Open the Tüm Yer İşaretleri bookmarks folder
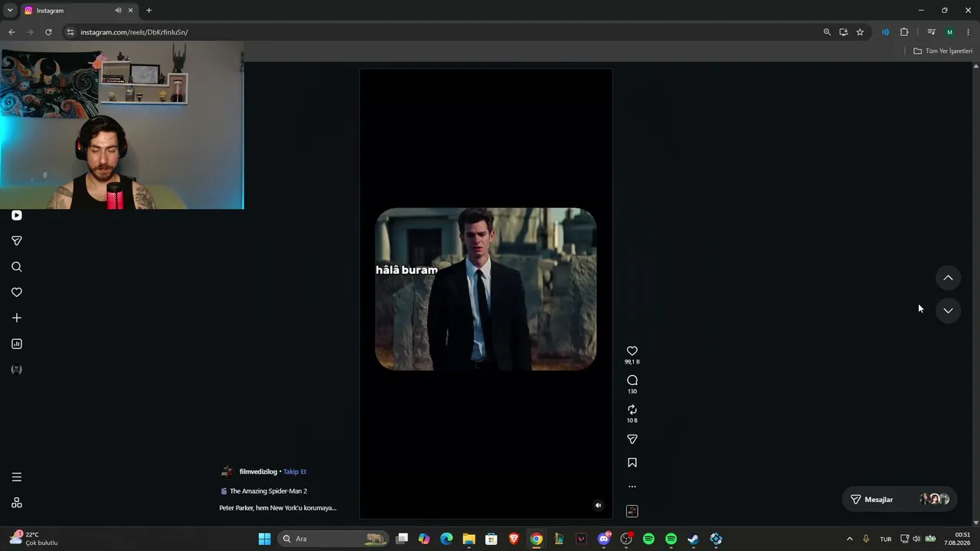Screen dimensions: 980x551 942,51
